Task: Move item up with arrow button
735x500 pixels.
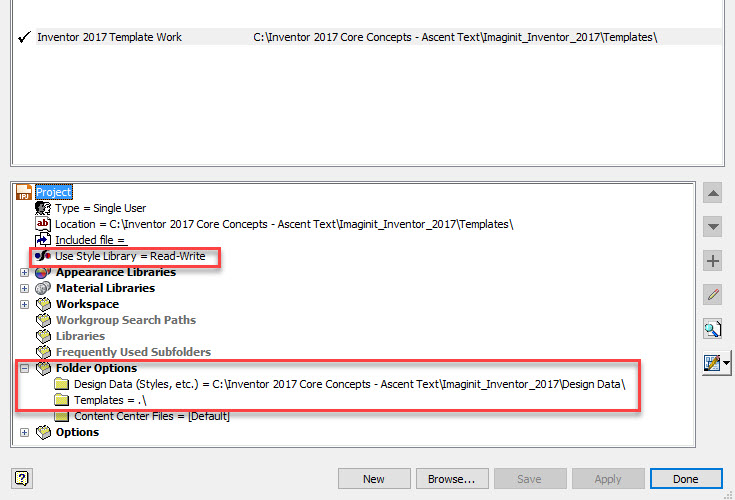Action: [713, 193]
